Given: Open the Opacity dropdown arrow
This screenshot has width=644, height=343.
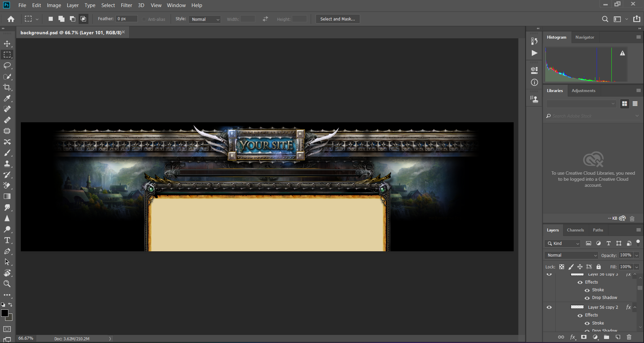Looking at the screenshot, I should 637,255.
